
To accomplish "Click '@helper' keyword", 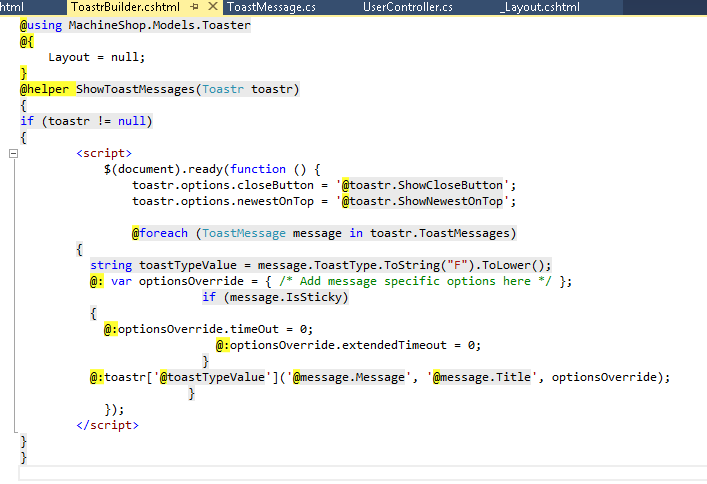I will (x=44, y=89).
